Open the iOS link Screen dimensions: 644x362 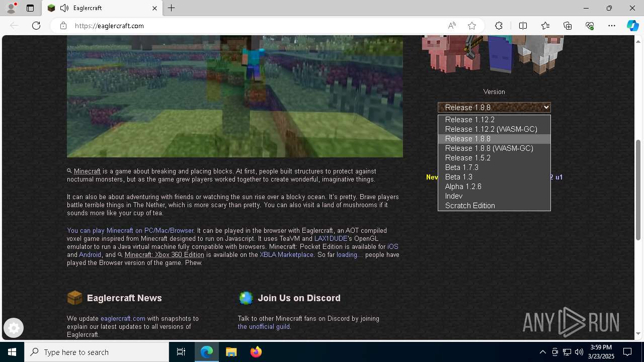393,247
